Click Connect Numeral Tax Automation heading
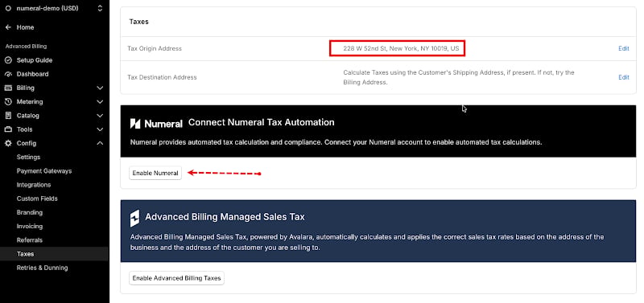This screenshot has width=644, height=303. coord(261,122)
